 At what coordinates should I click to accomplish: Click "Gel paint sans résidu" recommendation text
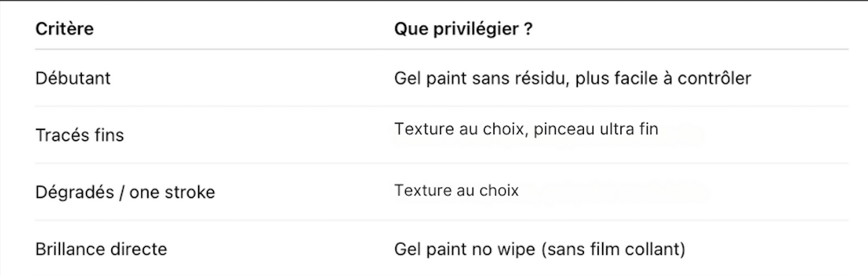pyautogui.click(x=480, y=78)
